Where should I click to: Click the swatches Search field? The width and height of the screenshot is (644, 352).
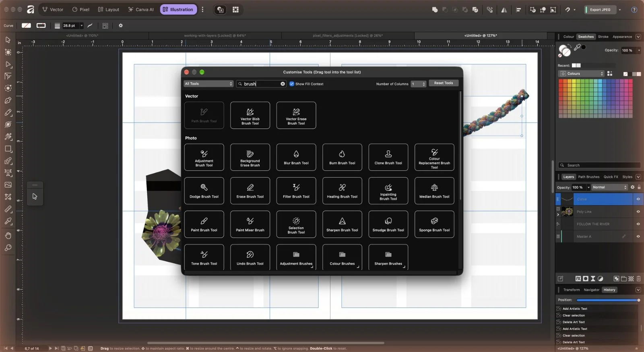click(599, 165)
